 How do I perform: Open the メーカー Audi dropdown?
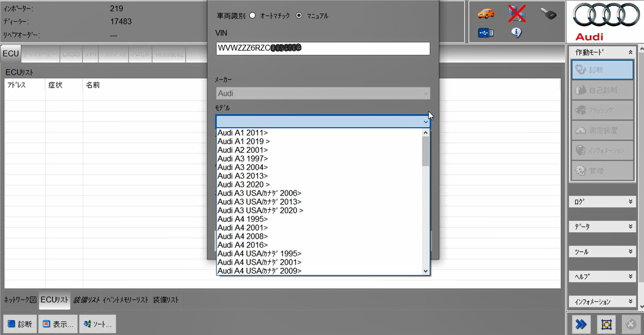(x=323, y=93)
